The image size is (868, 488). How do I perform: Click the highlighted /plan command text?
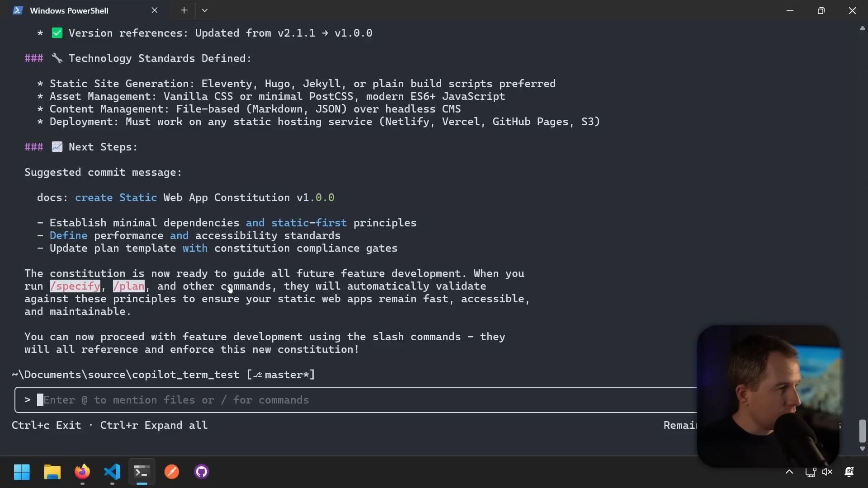point(129,286)
